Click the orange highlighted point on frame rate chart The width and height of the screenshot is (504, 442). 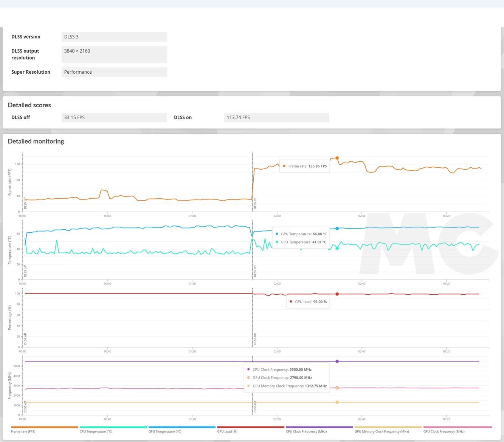[x=337, y=158]
